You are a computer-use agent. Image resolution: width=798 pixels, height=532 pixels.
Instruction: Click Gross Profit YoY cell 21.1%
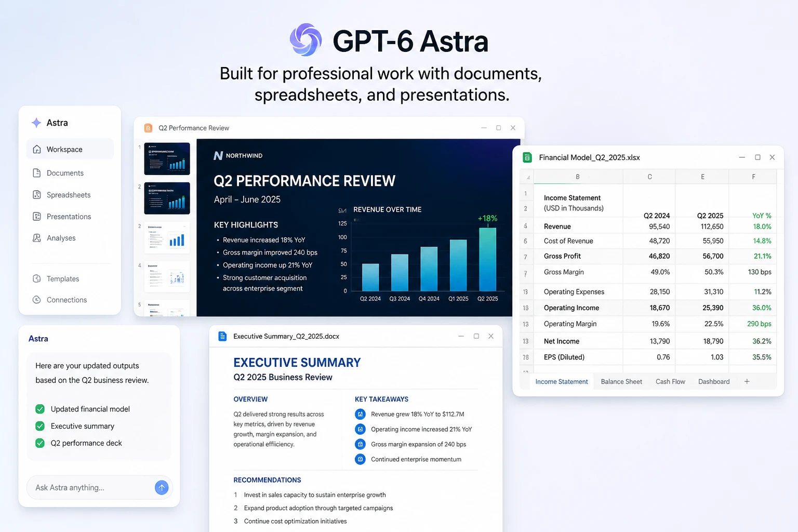pyautogui.click(x=753, y=256)
